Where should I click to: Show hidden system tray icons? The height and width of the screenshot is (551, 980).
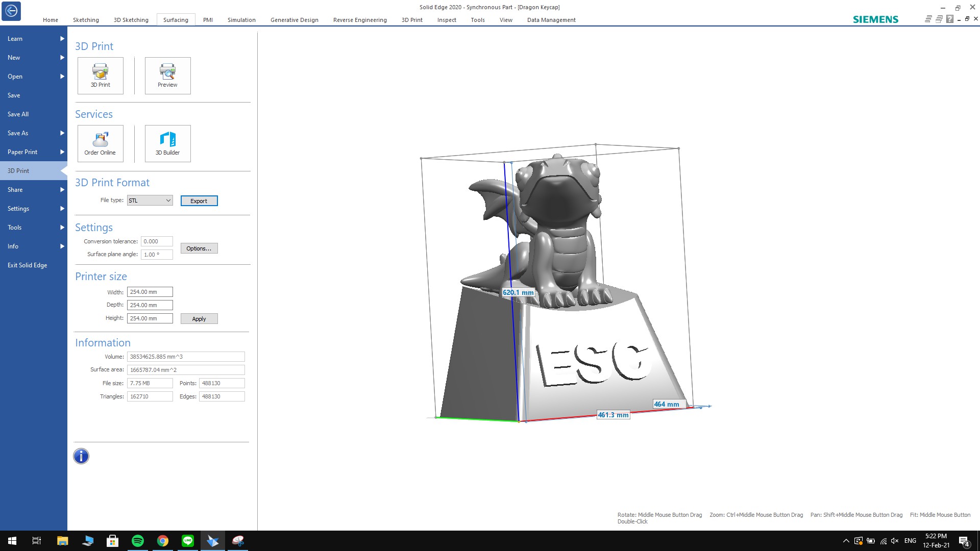click(846, 541)
